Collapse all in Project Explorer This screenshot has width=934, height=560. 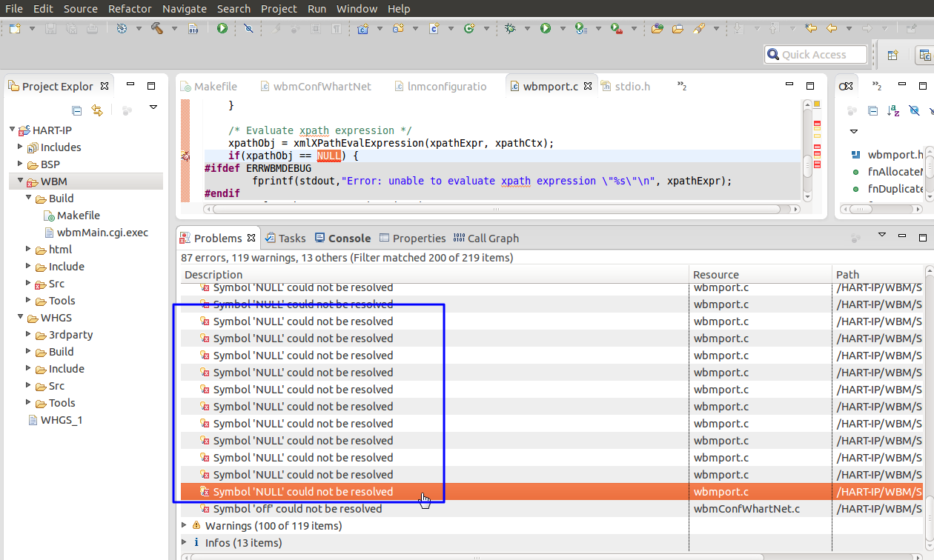pyautogui.click(x=77, y=110)
